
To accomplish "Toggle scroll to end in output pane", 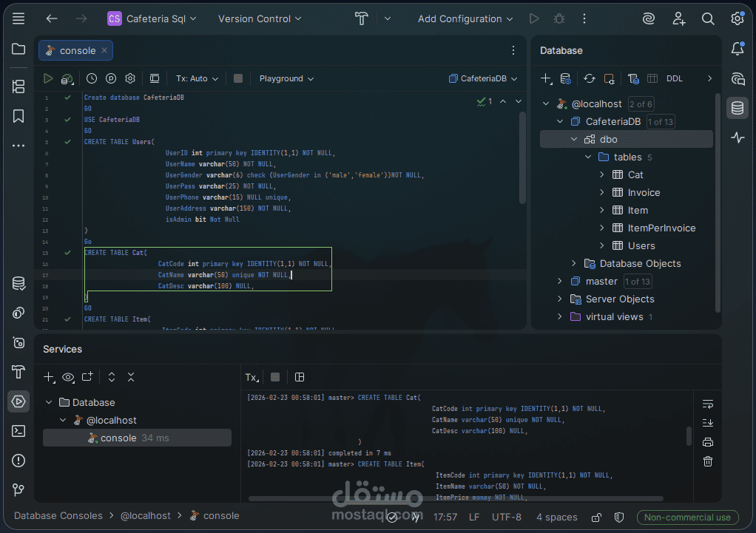I will [x=708, y=423].
